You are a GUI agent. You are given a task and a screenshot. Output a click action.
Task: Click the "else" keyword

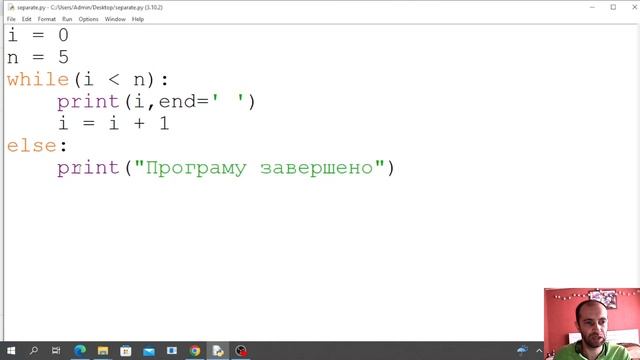(x=32, y=146)
